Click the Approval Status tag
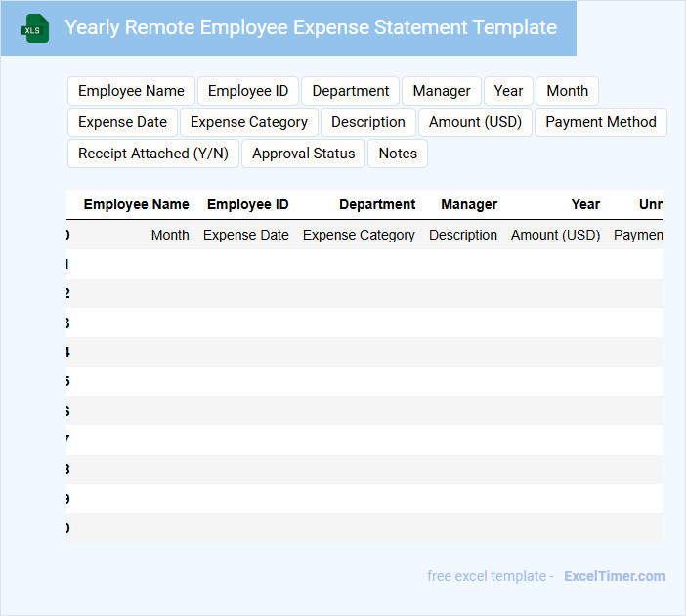 pyautogui.click(x=304, y=154)
